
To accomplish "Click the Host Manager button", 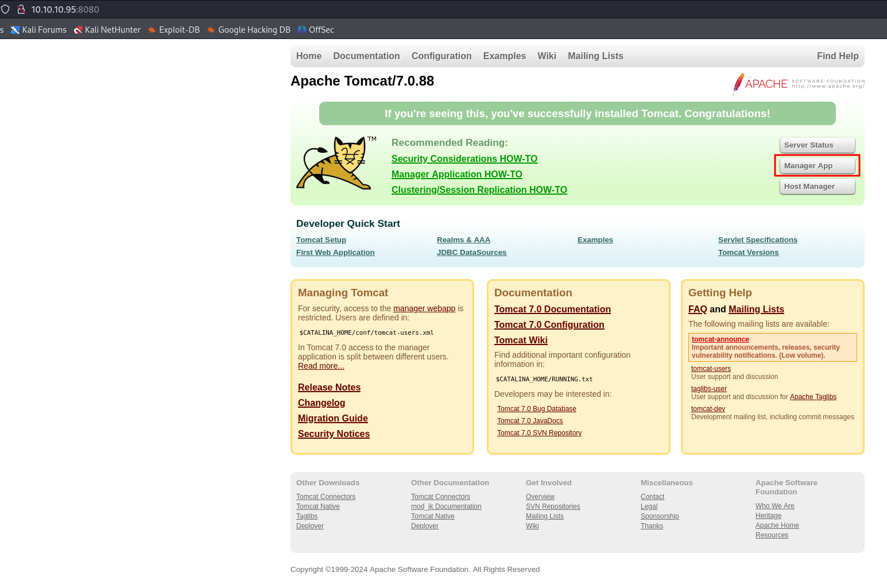I will click(817, 187).
